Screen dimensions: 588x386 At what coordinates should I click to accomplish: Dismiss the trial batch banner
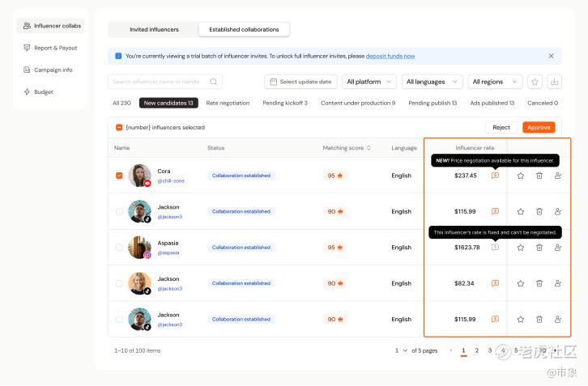(x=551, y=56)
